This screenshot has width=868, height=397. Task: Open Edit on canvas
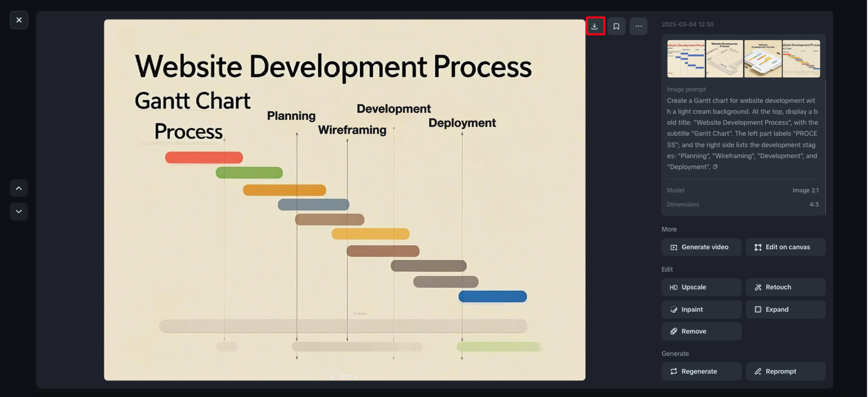(785, 247)
